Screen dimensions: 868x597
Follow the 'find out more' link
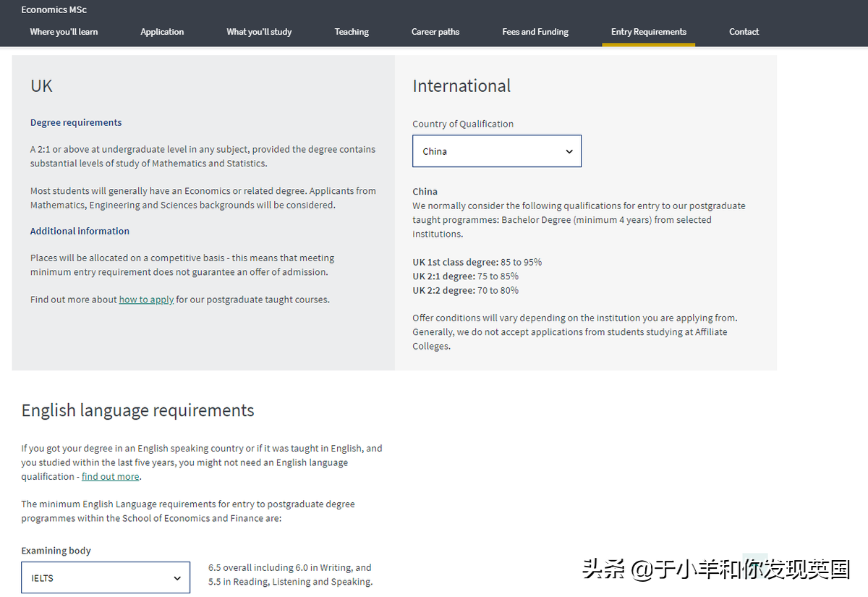click(x=111, y=477)
